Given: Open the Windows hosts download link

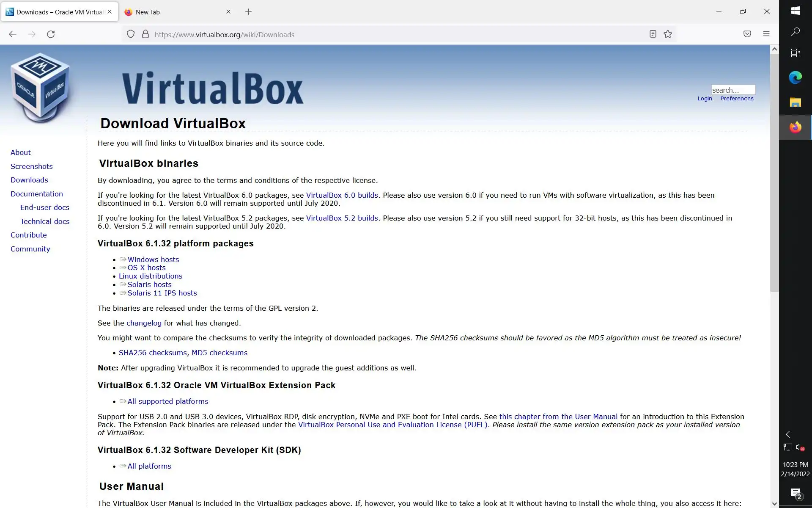Looking at the screenshot, I should [x=153, y=260].
